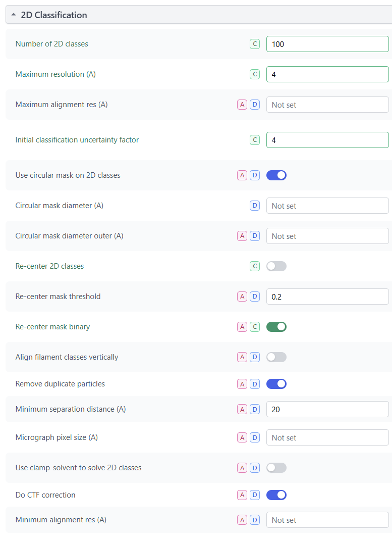The image size is (392, 542).
Task: Turn off Remove duplicate particles
Action: point(276,384)
